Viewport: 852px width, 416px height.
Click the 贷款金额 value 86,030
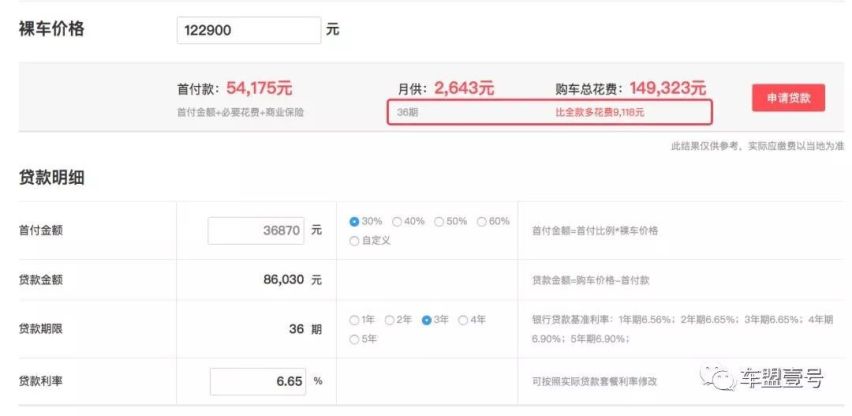[x=284, y=280]
